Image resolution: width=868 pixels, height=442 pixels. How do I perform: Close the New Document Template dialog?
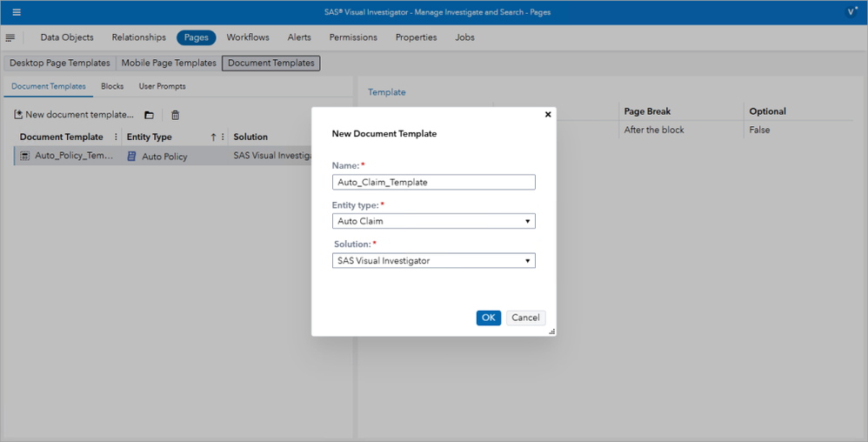coord(548,114)
